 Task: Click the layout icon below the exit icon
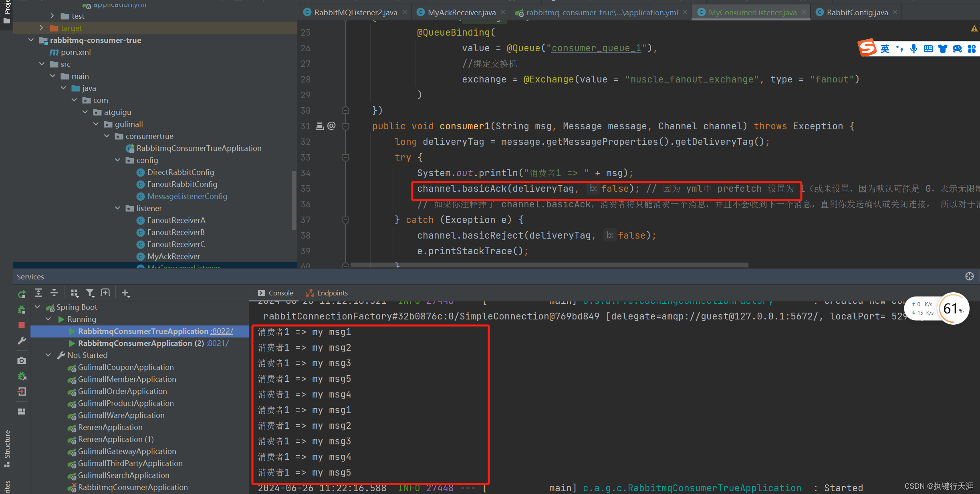[x=22, y=412]
